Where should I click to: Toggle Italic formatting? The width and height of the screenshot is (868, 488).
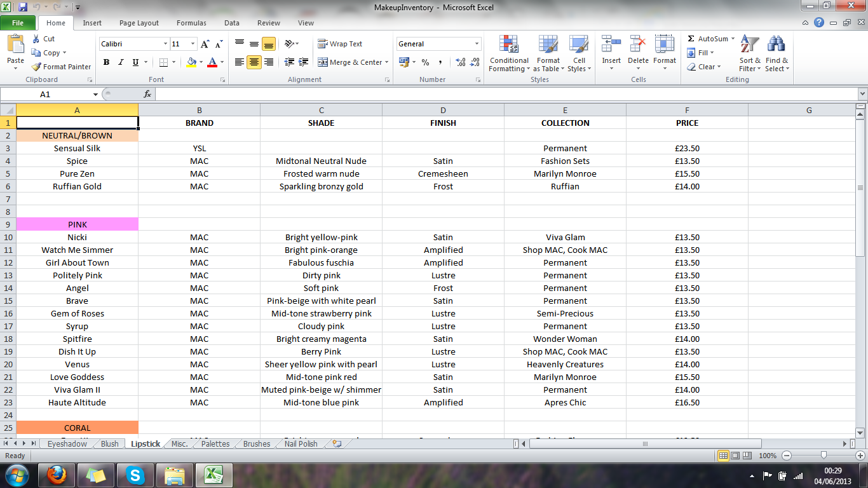(x=121, y=62)
